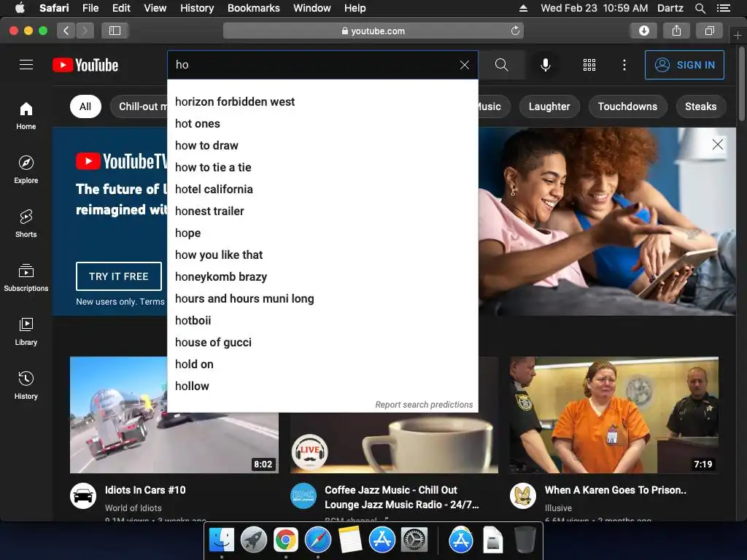The width and height of the screenshot is (747, 560).
Task: Open System Preferences from the Dock
Action: 414,540
